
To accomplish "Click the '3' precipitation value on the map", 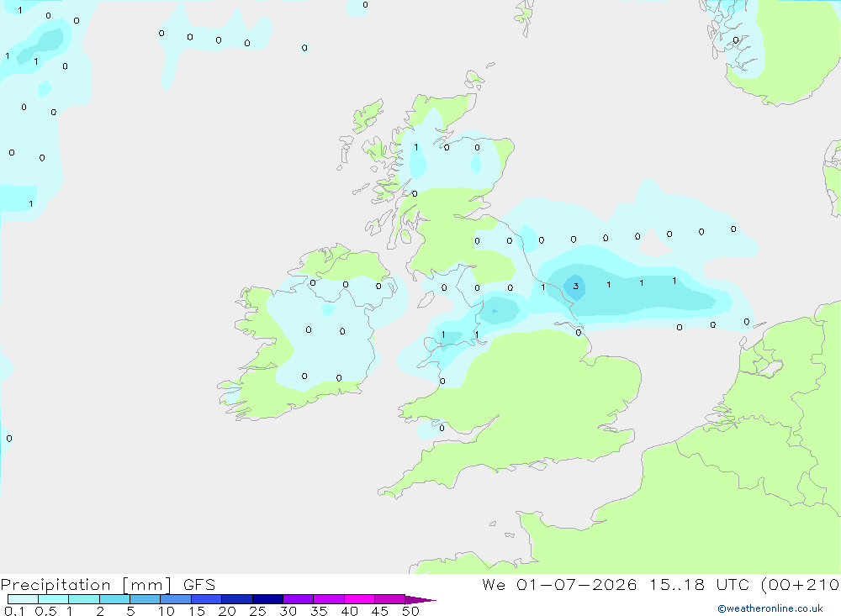I will 575,287.
